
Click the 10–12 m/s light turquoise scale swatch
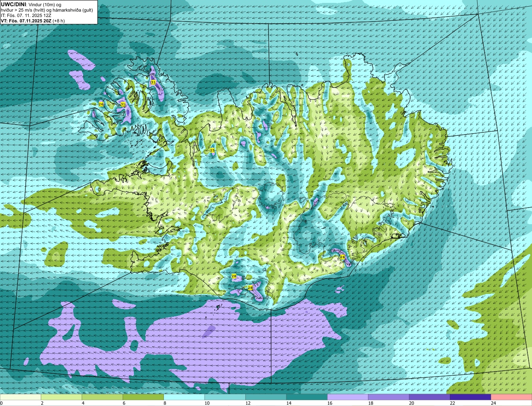coord(225,397)
